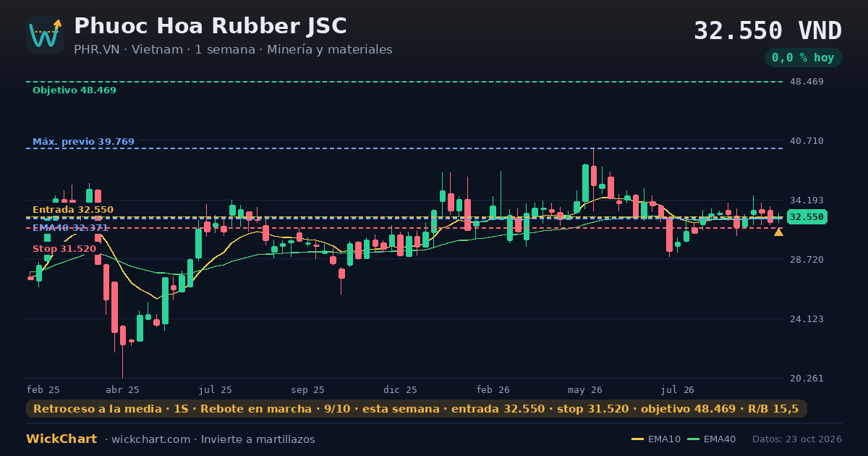Click the EMA40 32.371 label

click(x=71, y=227)
